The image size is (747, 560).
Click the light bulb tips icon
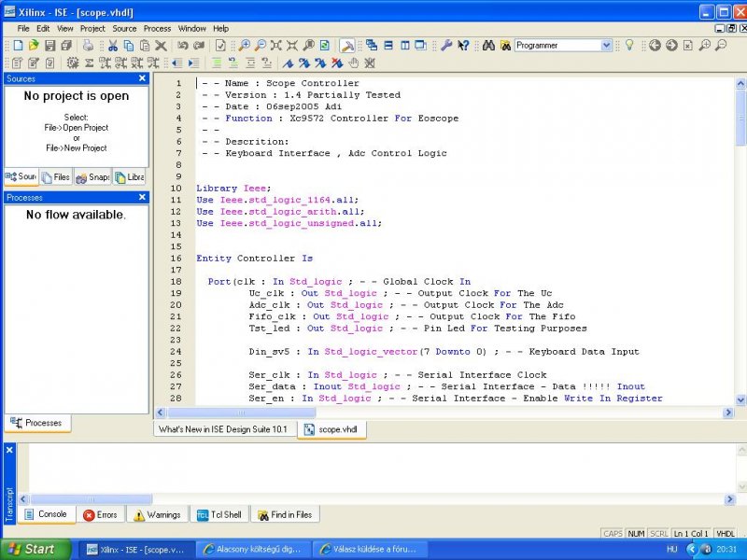tap(629, 45)
